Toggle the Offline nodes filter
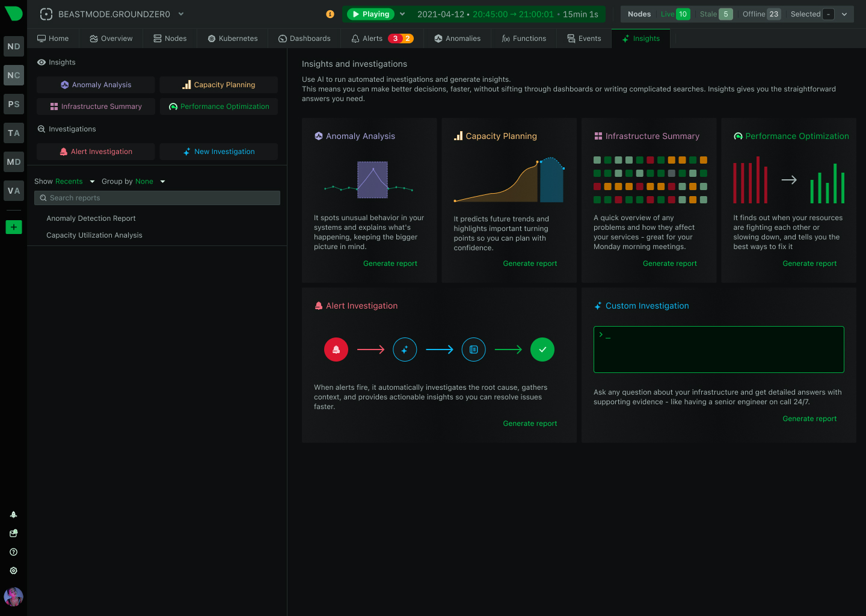 [761, 14]
